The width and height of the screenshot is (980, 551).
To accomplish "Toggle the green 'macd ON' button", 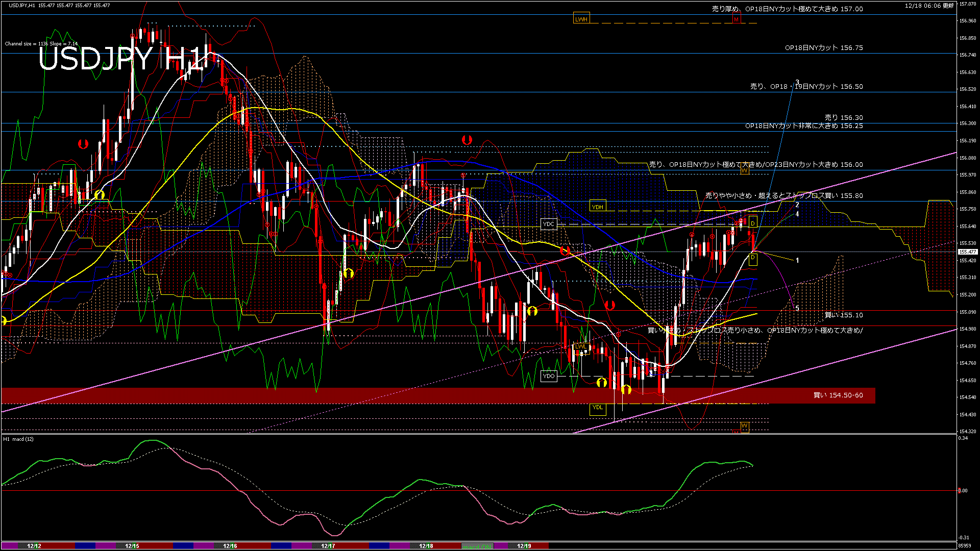I will pyautogui.click(x=477, y=546).
